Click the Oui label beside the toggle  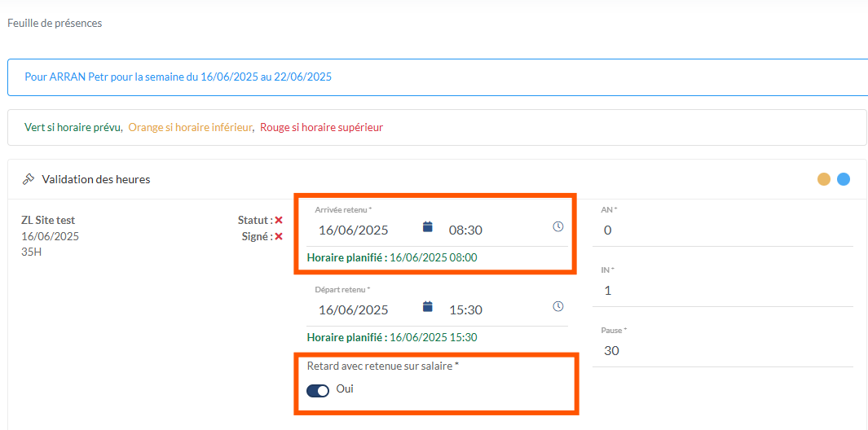click(345, 389)
